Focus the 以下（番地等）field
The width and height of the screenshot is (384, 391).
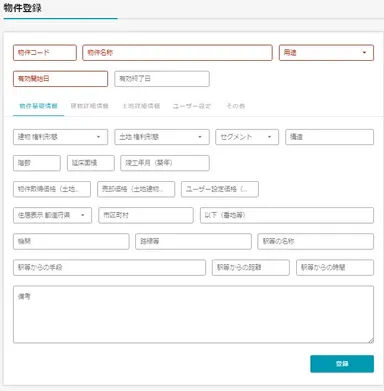[x=287, y=215]
